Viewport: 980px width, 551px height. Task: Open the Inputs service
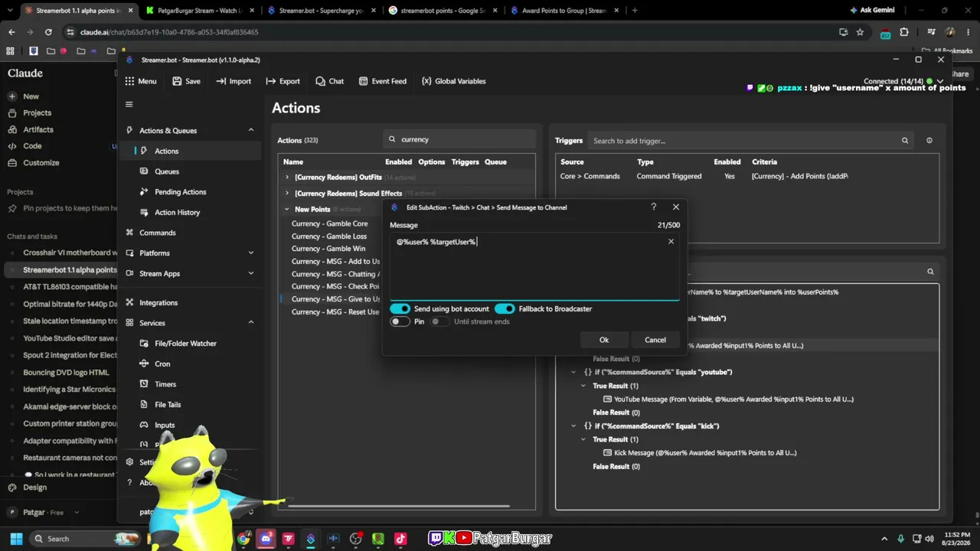click(x=165, y=425)
